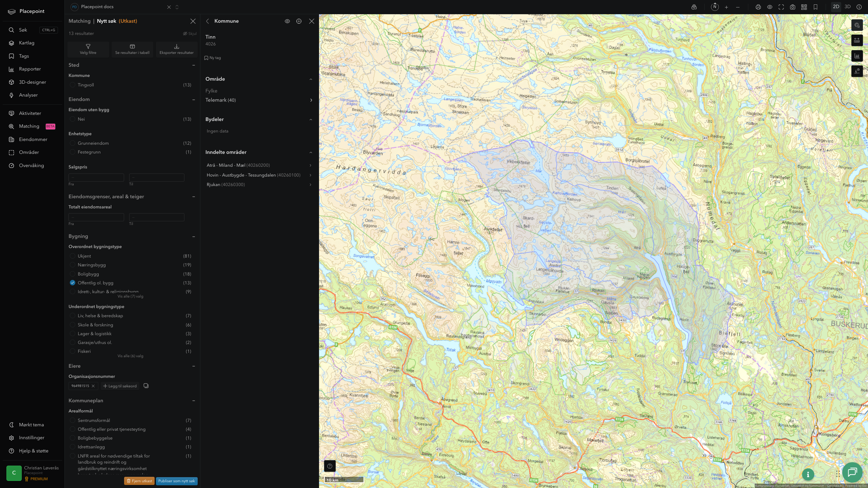
Task: Open Atrå - Miland - Mæl row
Action: tap(259, 165)
